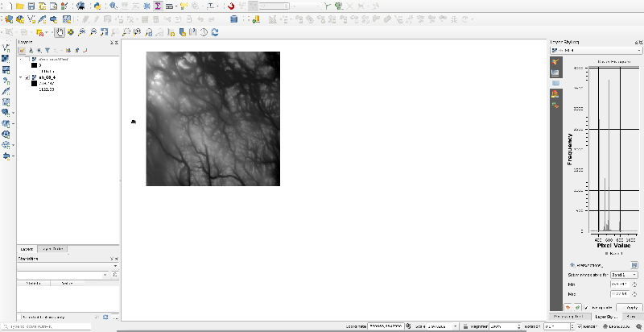Screen dimensions: 644x332
Task: Click the messages icon in status bar
Action: point(639,326)
